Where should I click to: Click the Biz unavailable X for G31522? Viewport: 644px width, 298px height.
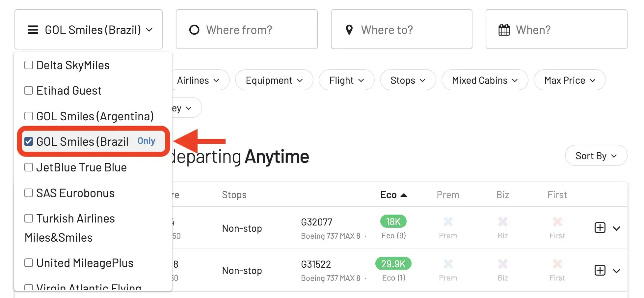[x=503, y=264]
